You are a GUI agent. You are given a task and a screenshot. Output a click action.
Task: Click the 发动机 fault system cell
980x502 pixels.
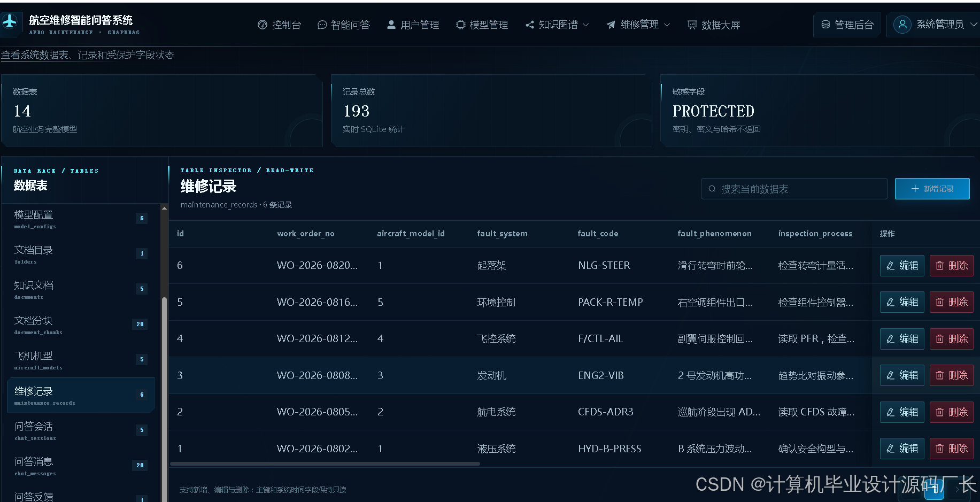491,375
